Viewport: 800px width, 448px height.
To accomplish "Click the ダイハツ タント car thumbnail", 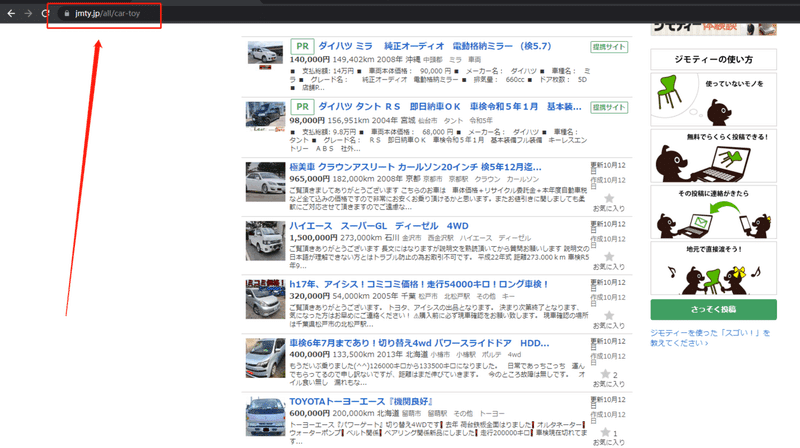I will [265, 116].
